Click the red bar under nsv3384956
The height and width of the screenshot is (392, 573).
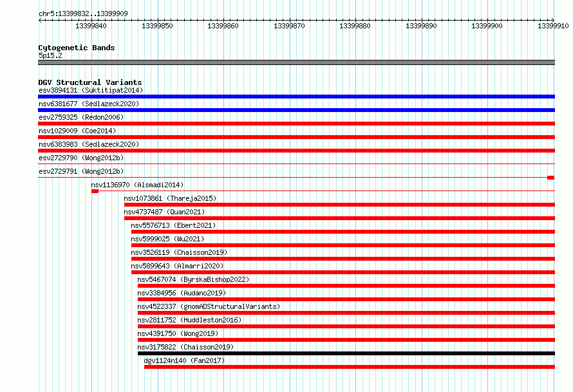[x=346, y=299]
